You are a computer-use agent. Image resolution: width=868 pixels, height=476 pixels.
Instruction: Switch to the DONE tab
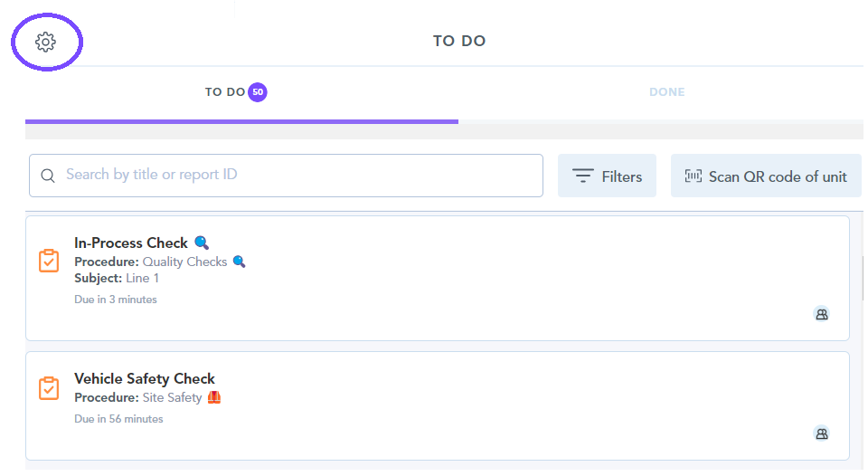pyautogui.click(x=666, y=92)
